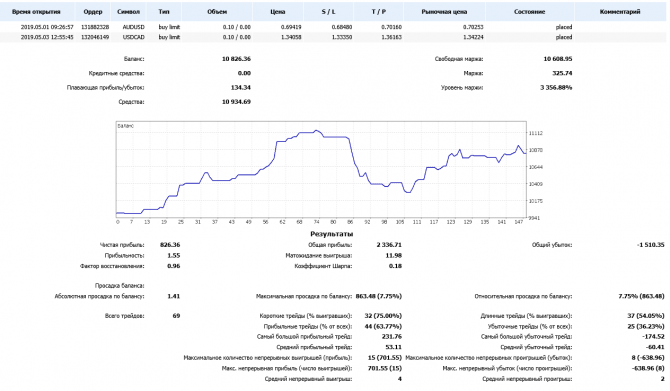The width and height of the screenshot is (670, 391).
Task: Click the Результаты heading
Action: pyautogui.click(x=332, y=234)
